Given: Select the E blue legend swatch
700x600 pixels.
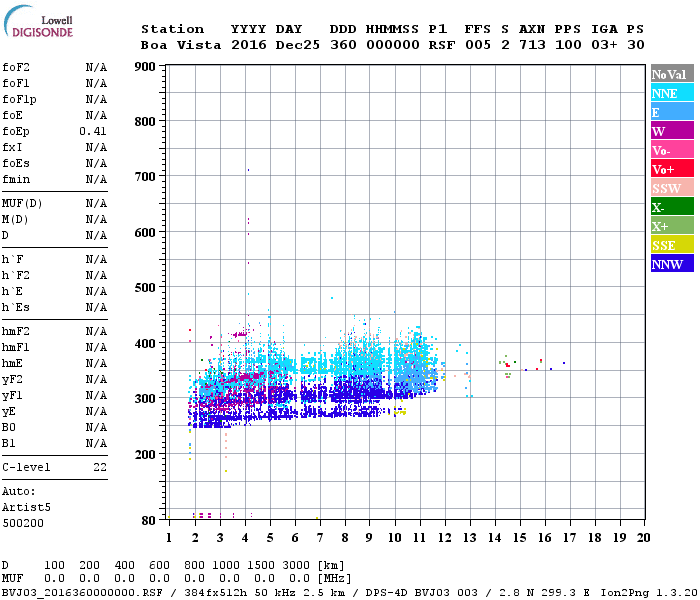Looking at the screenshot, I should click(x=672, y=112).
